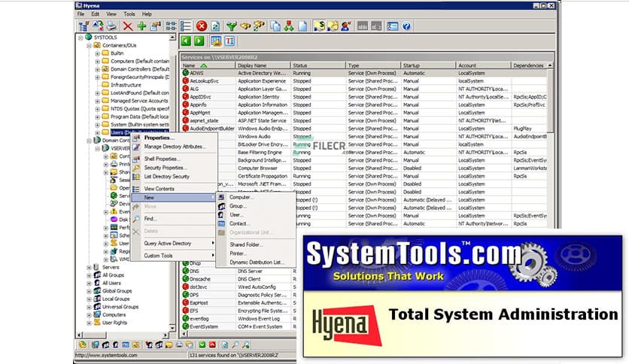This screenshot has height=364, width=629.
Task: Select the ADWS service row
Action: tap(364, 74)
